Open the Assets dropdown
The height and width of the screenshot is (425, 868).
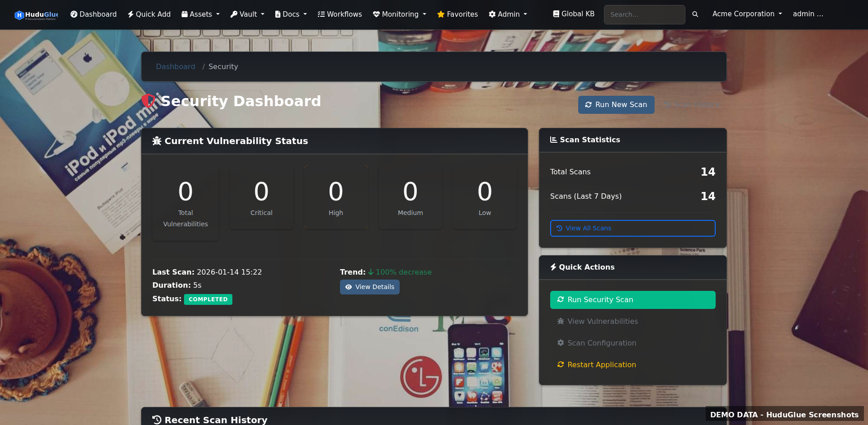pyautogui.click(x=200, y=14)
